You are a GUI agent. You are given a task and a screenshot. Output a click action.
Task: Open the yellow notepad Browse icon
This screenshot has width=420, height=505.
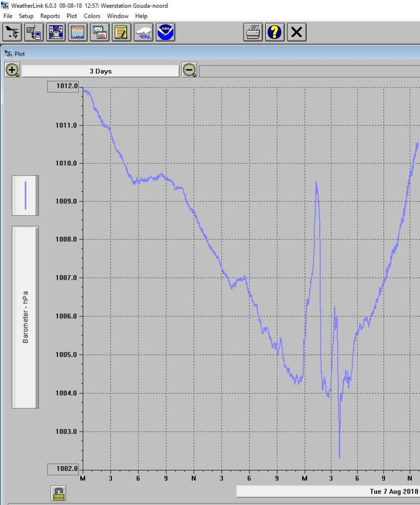tap(121, 33)
